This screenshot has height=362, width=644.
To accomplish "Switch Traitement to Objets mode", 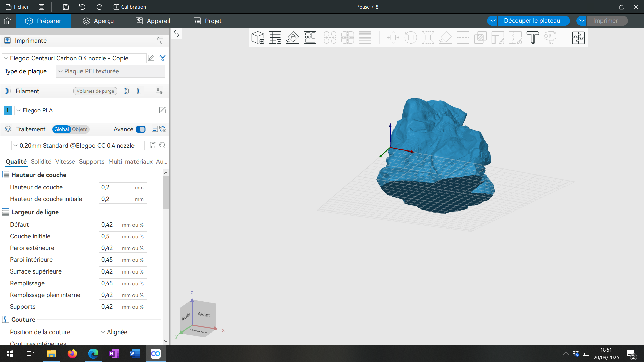I will point(80,129).
